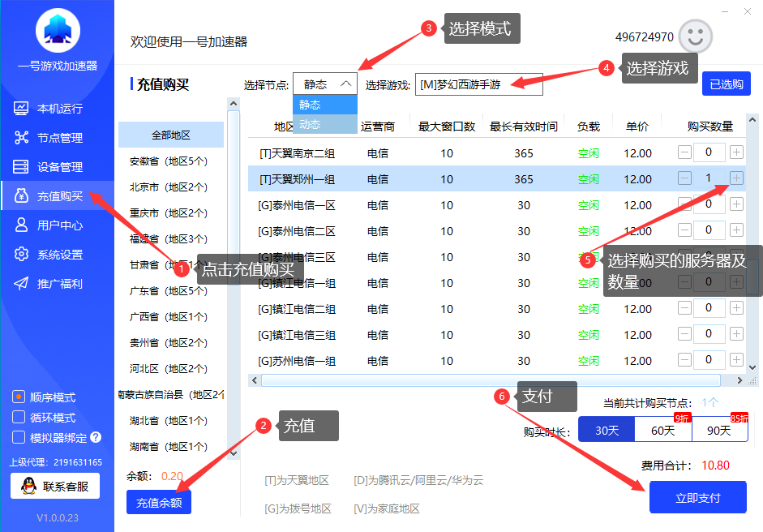Screen dimensions: 763x532
Task: Choose 动态 in node dropdown list
Action: point(325,124)
